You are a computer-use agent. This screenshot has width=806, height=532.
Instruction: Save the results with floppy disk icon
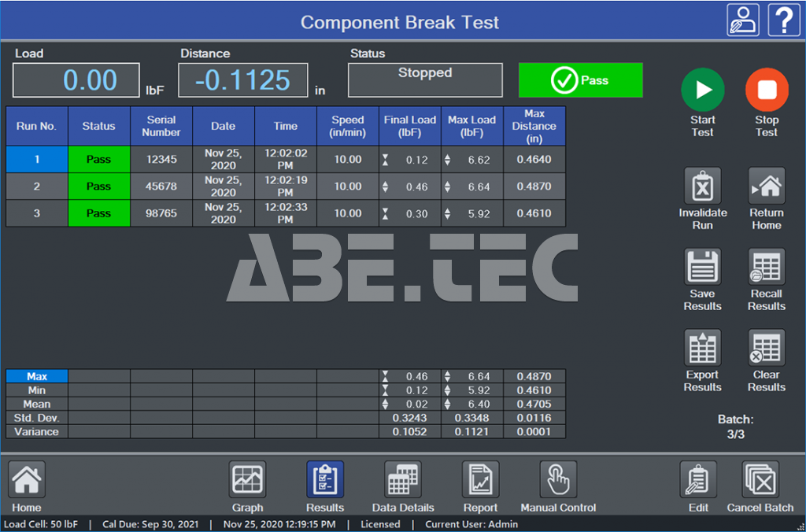[702, 268]
